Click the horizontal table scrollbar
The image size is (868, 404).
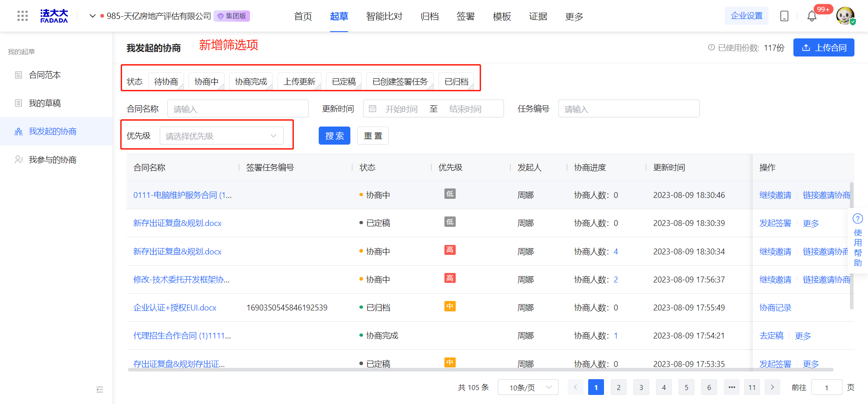(481, 370)
